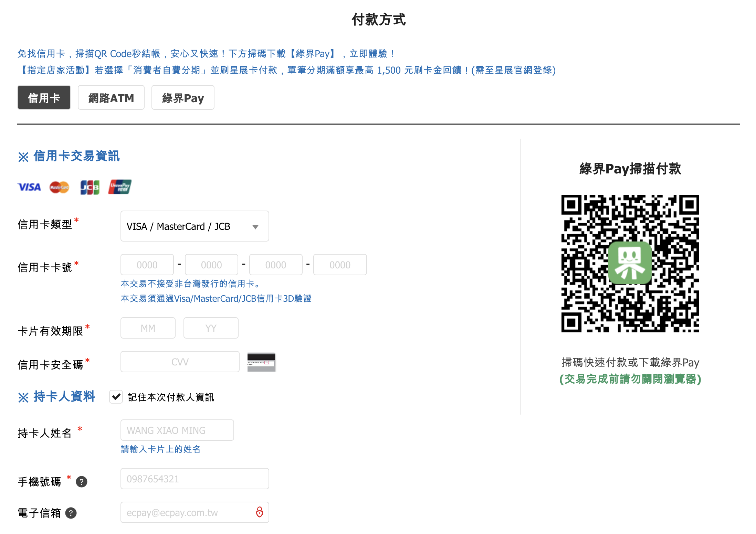Click the 記住本次付款人資訊 label text
The width and height of the screenshot is (756, 534).
tap(171, 397)
